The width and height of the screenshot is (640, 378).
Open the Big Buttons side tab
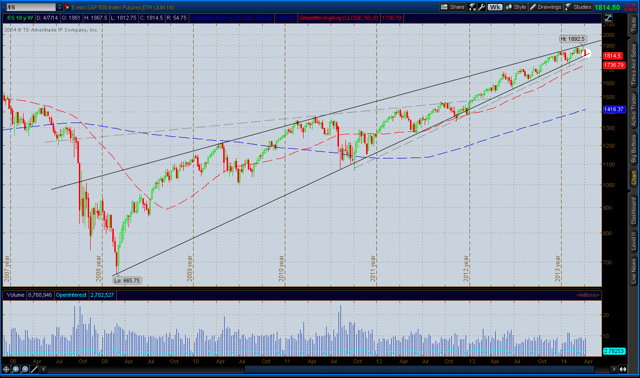pyautogui.click(x=633, y=149)
